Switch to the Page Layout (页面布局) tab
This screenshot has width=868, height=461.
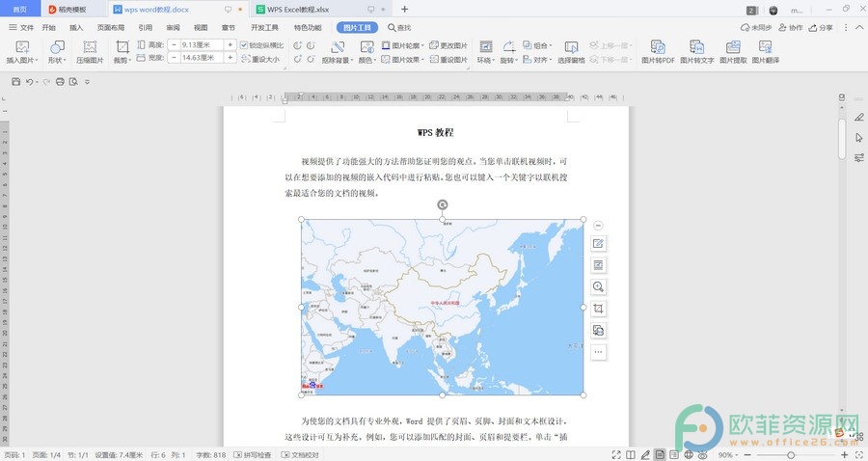pyautogui.click(x=111, y=27)
